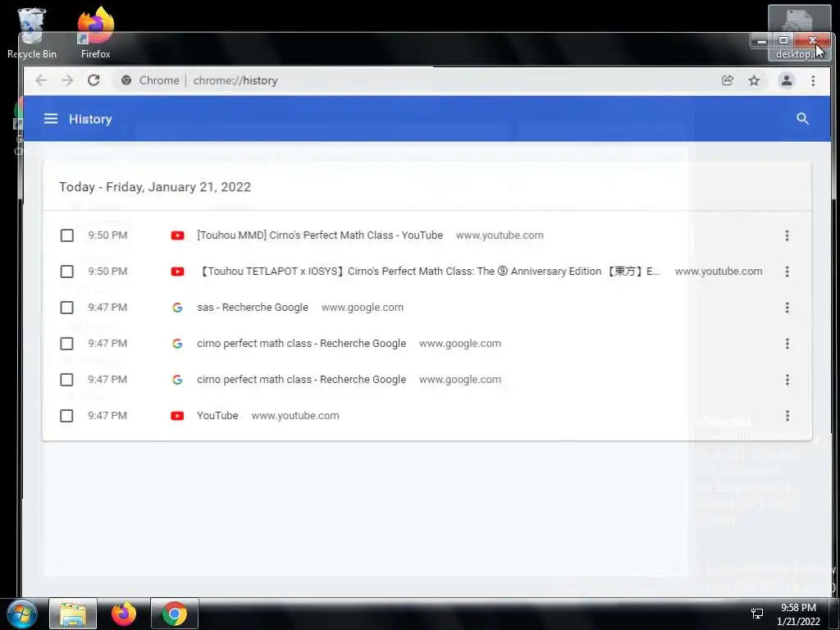Open sas - Recherche Google link
Viewport: 840px width, 630px height.
(253, 308)
